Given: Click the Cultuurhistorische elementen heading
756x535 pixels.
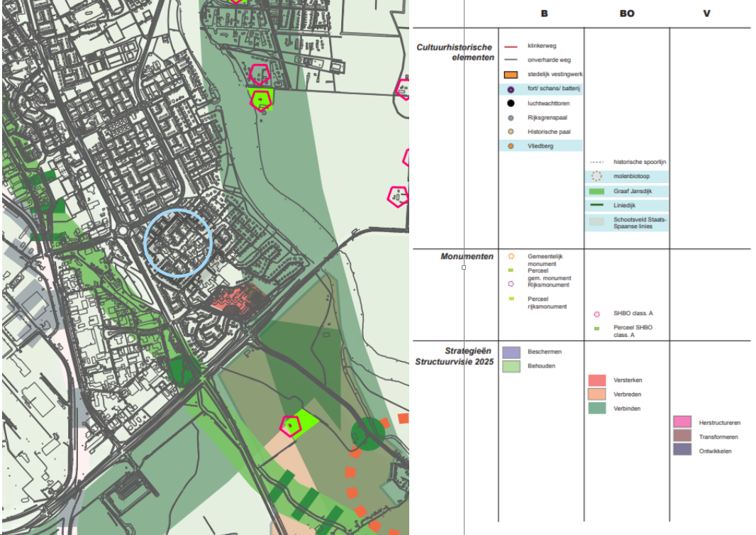Looking at the screenshot, I should (x=455, y=52).
